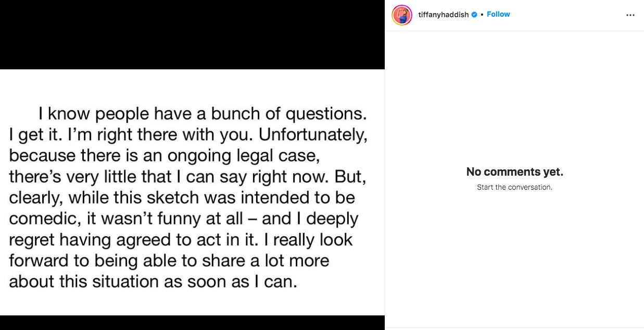
Task: Follow the tiffanyhaddish account
Action: [x=498, y=14]
